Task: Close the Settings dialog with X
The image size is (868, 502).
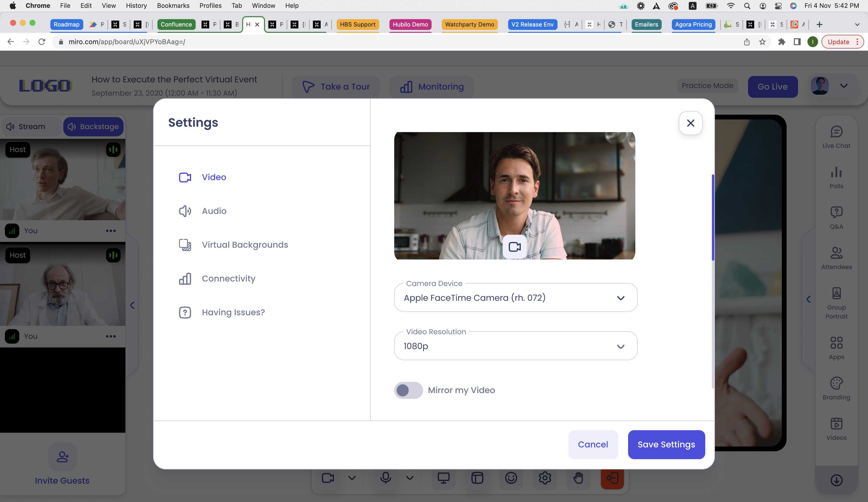Action: point(690,123)
